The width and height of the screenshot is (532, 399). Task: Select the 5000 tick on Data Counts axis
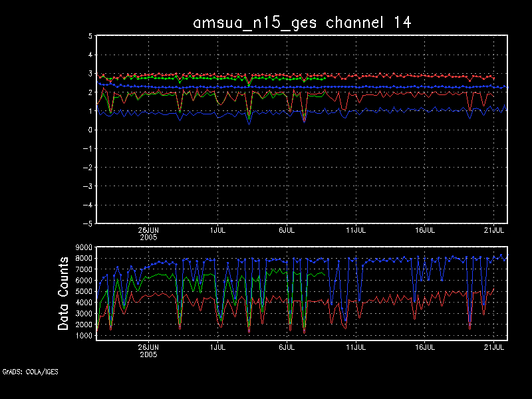click(x=84, y=292)
